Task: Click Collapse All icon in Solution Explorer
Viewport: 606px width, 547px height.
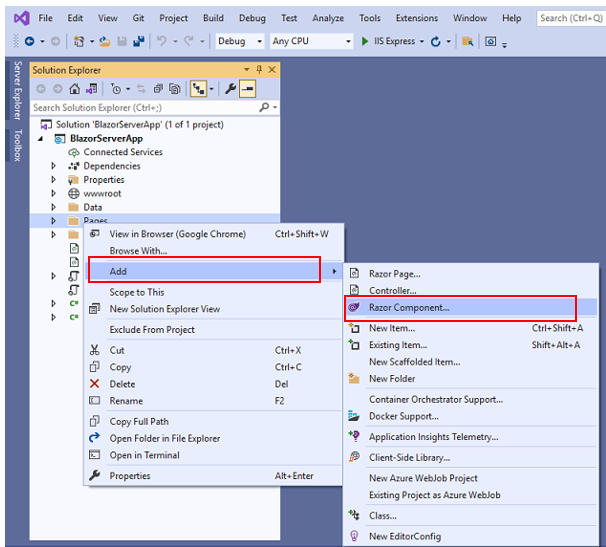Action: pyautogui.click(x=158, y=89)
